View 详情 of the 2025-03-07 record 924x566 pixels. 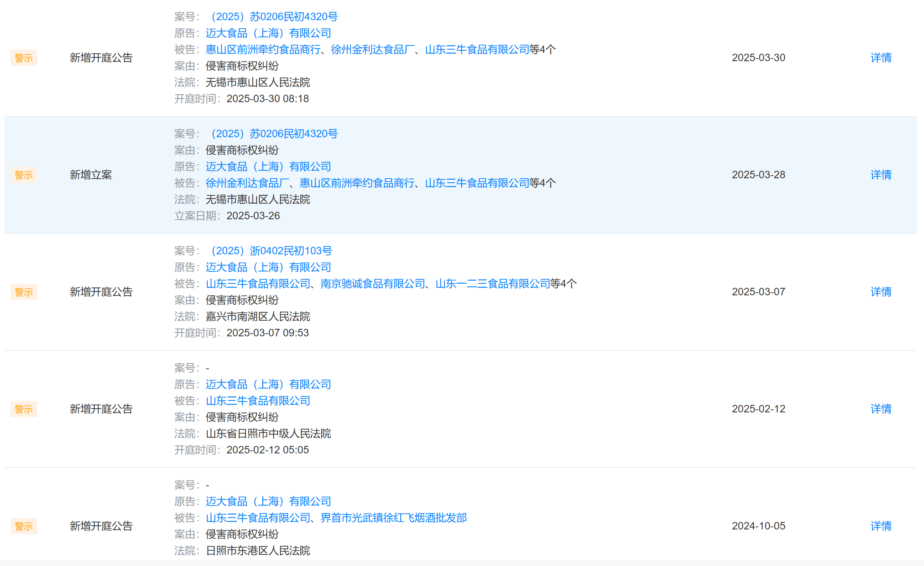pyautogui.click(x=880, y=292)
